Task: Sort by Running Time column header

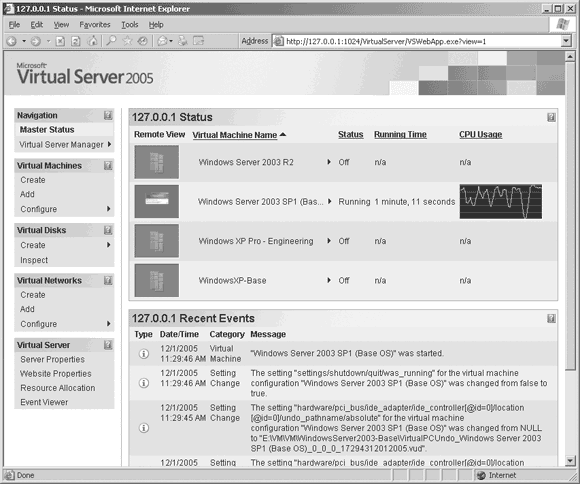Action: [x=400, y=135]
